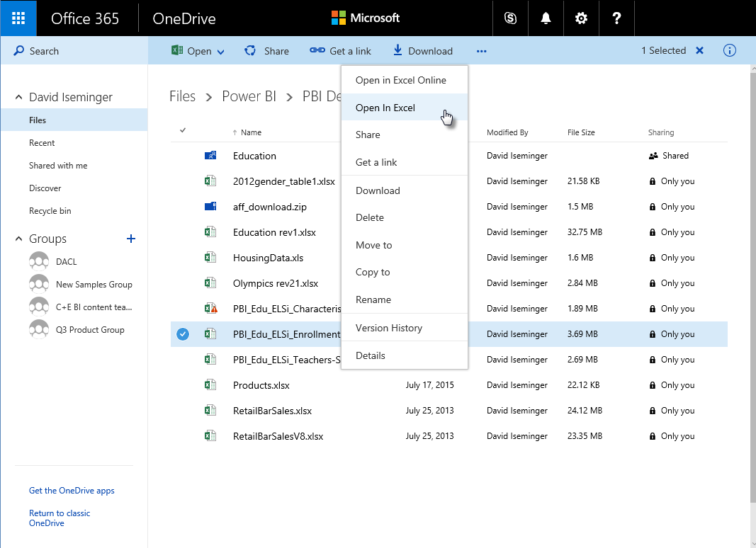This screenshot has height=548, width=756.
Task: Select Files in the sidebar
Action: pos(74,120)
